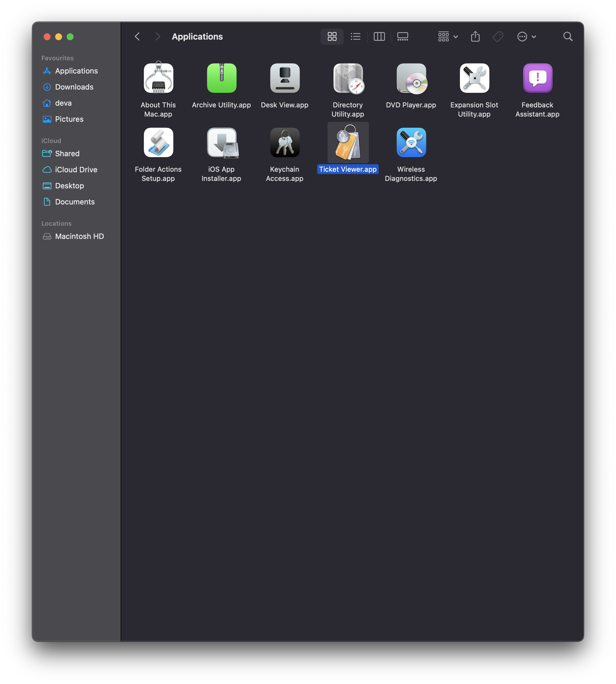616x684 pixels.
Task: Select the Keychain Access.app icon
Action: [x=285, y=142]
